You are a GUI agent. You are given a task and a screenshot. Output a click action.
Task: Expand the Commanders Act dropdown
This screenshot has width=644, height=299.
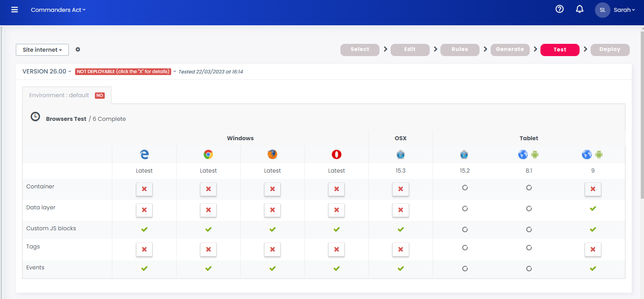tap(58, 10)
